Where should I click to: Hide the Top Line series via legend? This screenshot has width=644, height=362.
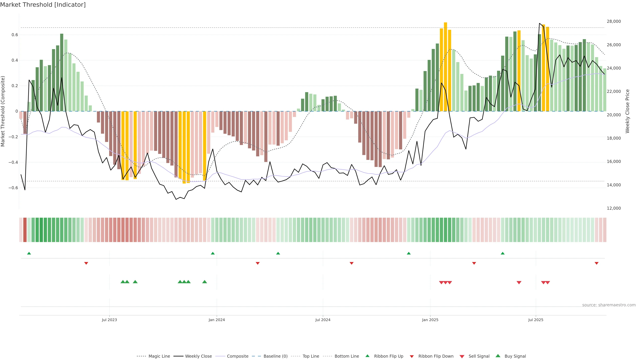click(311, 356)
